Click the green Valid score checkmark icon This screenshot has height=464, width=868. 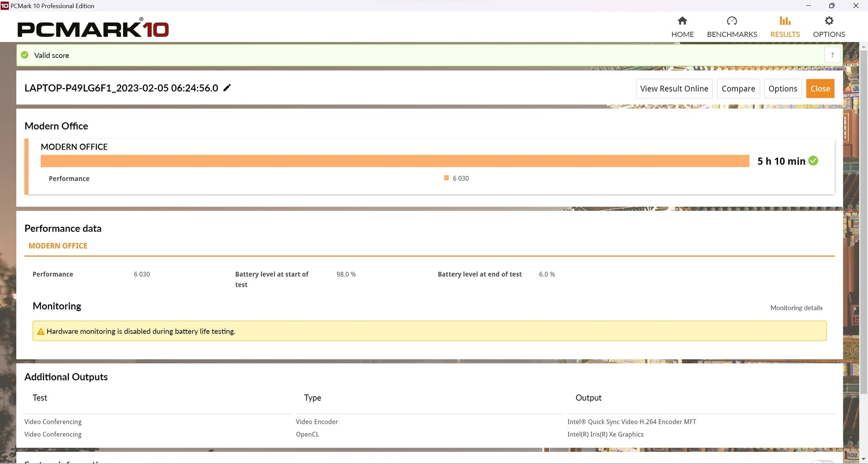[25, 55]
